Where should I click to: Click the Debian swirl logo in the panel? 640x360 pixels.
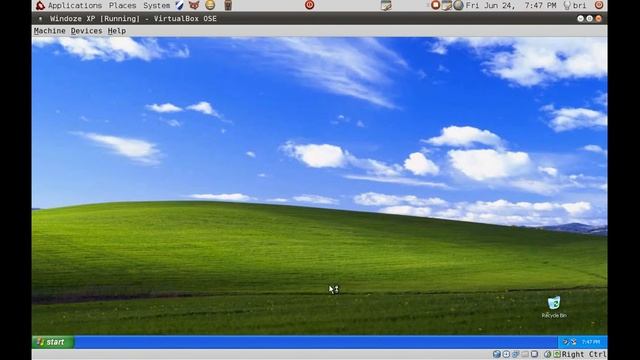point(40,5)
